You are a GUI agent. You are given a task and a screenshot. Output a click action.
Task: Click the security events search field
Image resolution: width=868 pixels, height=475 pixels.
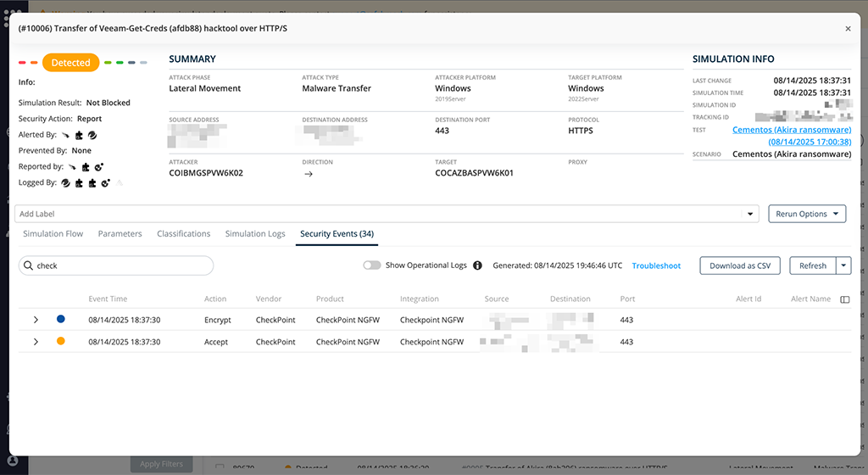click(116, 265)
